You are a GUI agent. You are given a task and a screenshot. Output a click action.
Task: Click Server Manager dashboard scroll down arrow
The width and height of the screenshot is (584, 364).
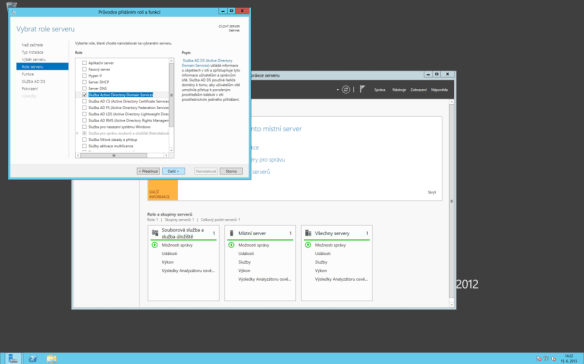(x=452, y=305)
